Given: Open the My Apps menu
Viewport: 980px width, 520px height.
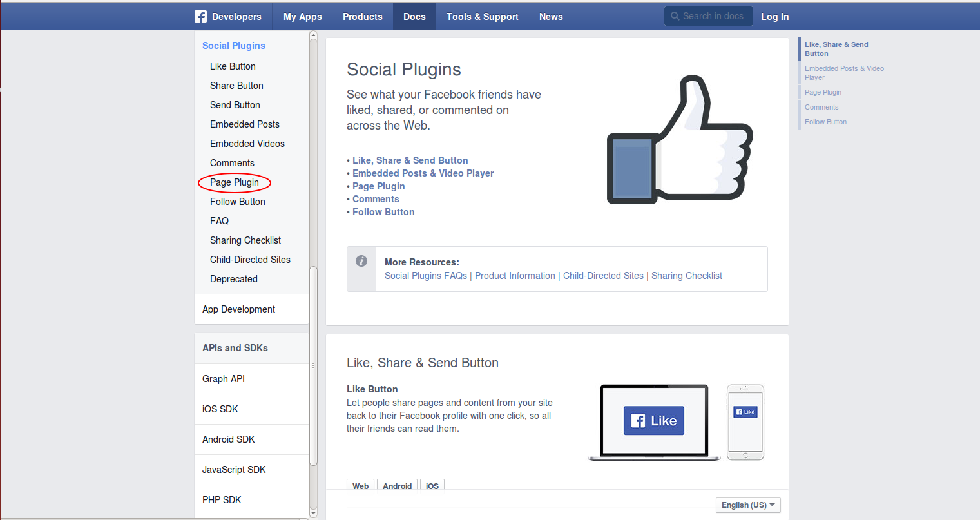Looking at the screenshot, I should [x=302, y=17].
